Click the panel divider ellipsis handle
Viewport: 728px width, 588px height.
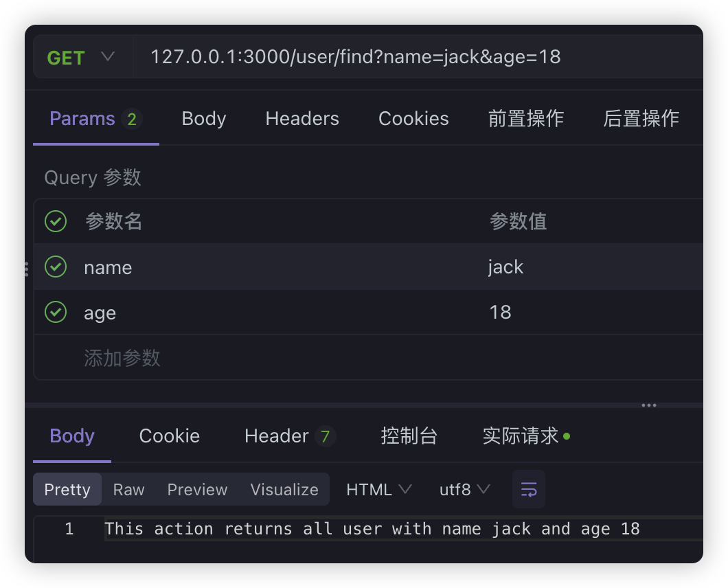click(x=648, y=405)
